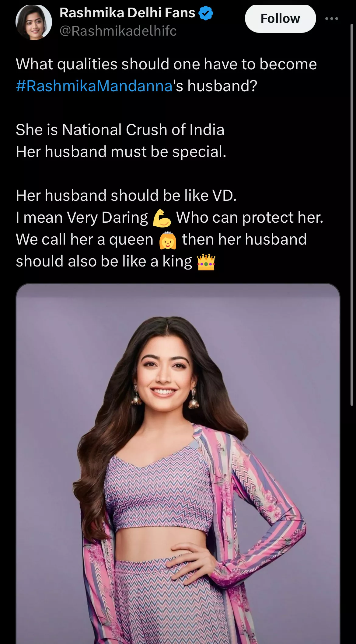This screenshot has height=644, width=356.
Task: Click 'She is National Crush of India' text
Action: (x=120, y=130)
